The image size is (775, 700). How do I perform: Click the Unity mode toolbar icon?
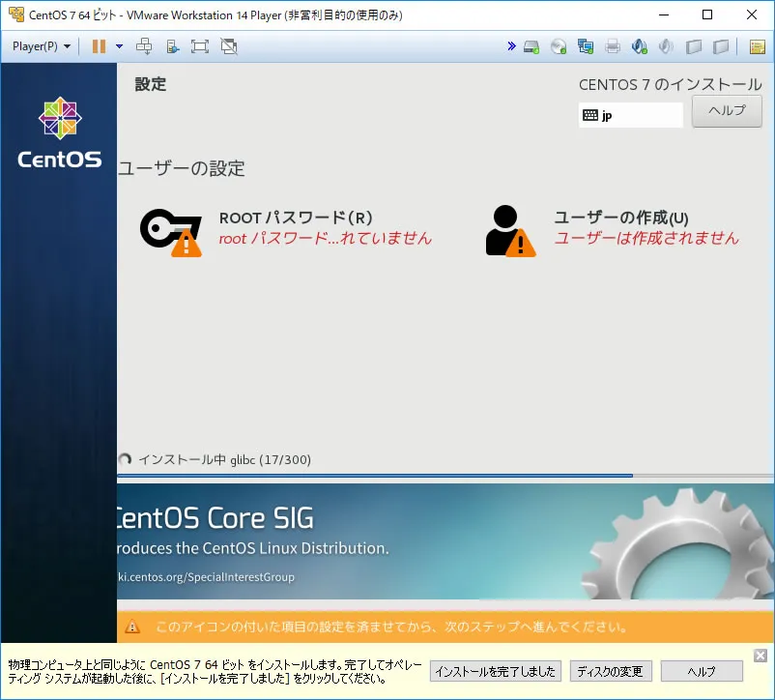(x=172, y=46)
